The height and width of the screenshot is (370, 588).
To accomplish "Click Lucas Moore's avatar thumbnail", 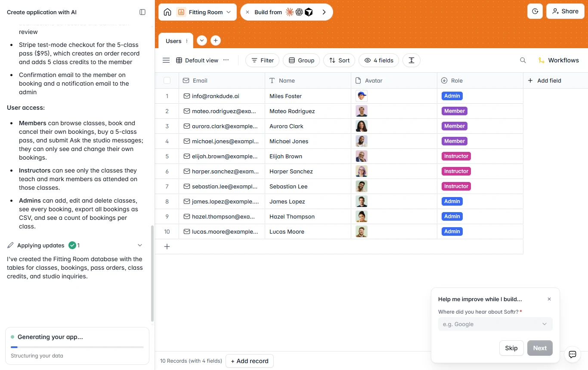I will [x=362, y=231].
